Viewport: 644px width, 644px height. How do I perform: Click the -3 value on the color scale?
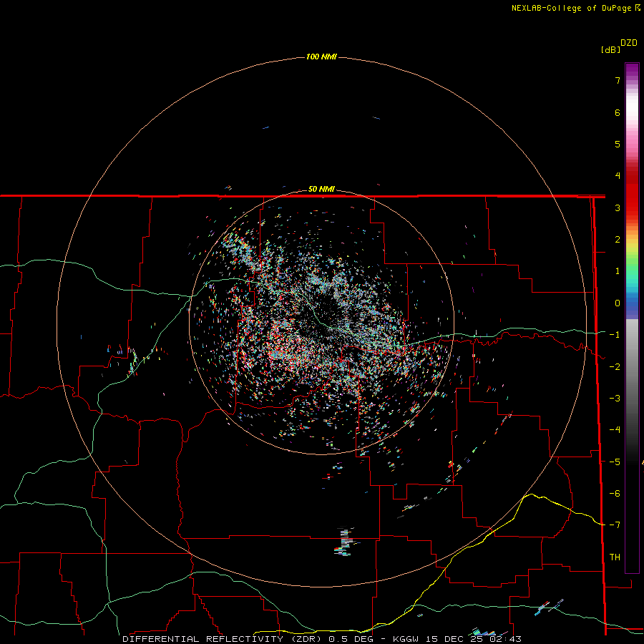615,399
